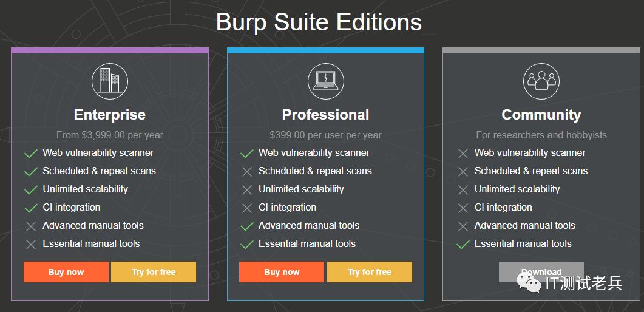Select the Professional edition heading
Image resolution: width=644 pixels, height=312 pixels.
click(x=325, y=115)
